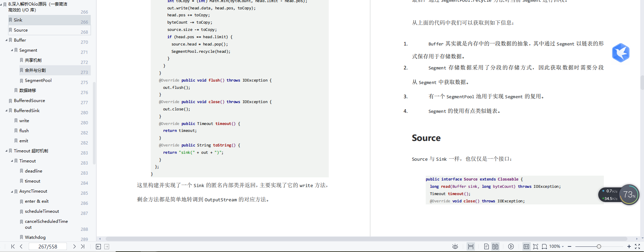644x252 pixels.
Task: Open the timeout bookmark under Timeout
Action: point(33,181)
